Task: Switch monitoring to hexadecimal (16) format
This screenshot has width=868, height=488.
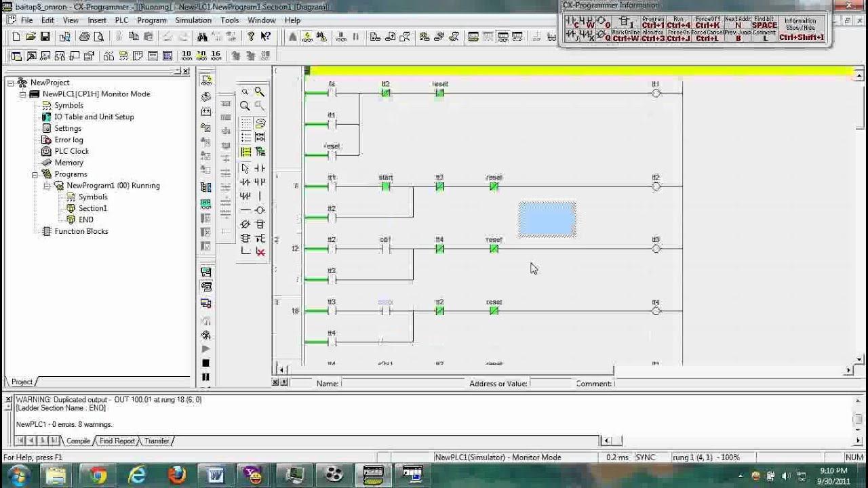Action: 216,56
